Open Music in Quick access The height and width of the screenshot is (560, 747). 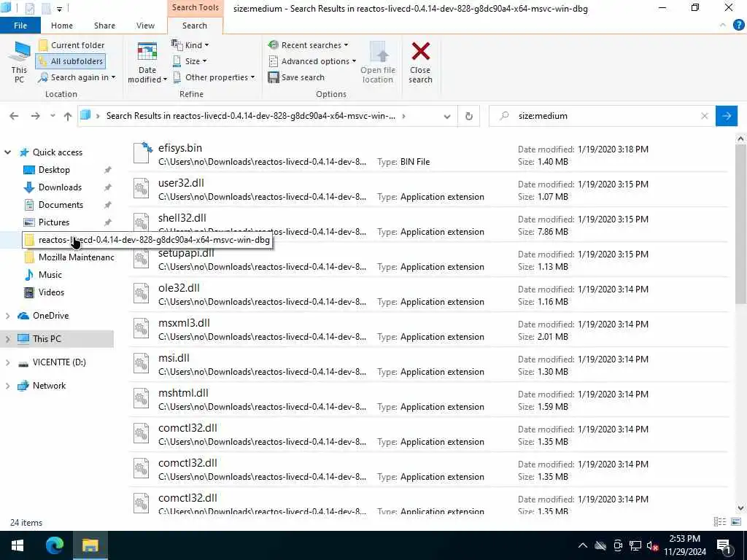click(x=50, y=275)
